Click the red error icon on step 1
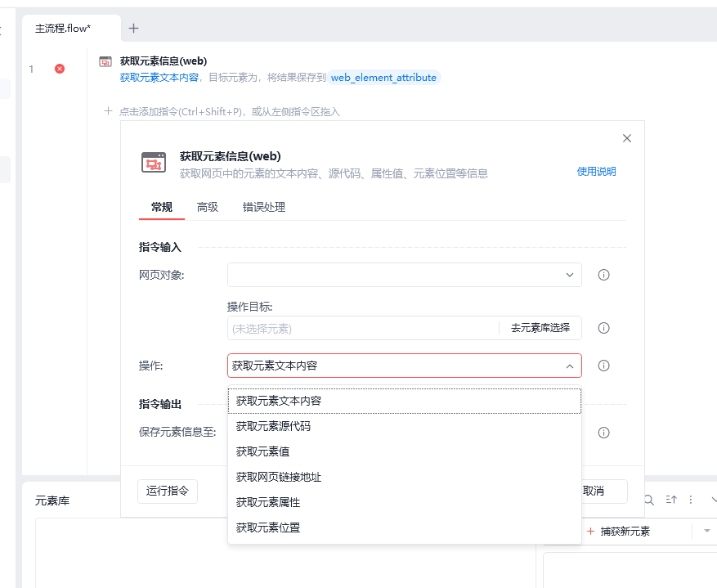This screenshot has width=717, height=588. [60, 69]
